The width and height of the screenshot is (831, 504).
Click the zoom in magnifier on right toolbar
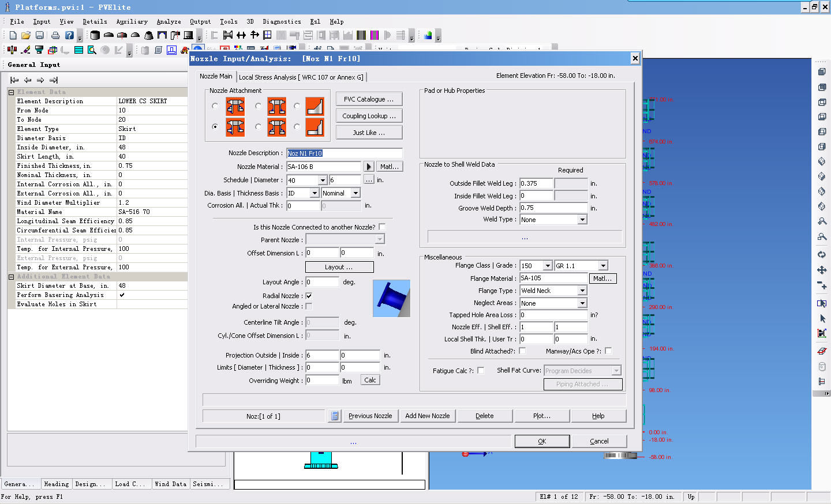(x=822, y=221)
